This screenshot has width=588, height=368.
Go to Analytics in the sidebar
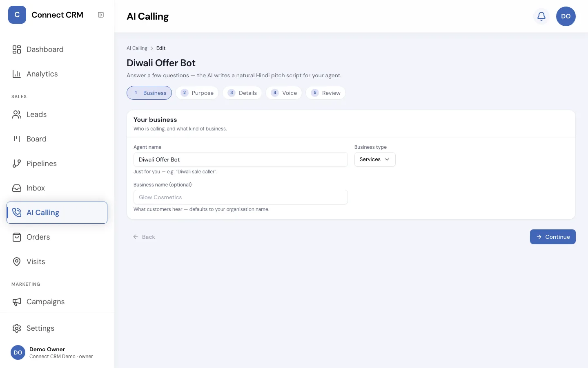click(57, 74)
